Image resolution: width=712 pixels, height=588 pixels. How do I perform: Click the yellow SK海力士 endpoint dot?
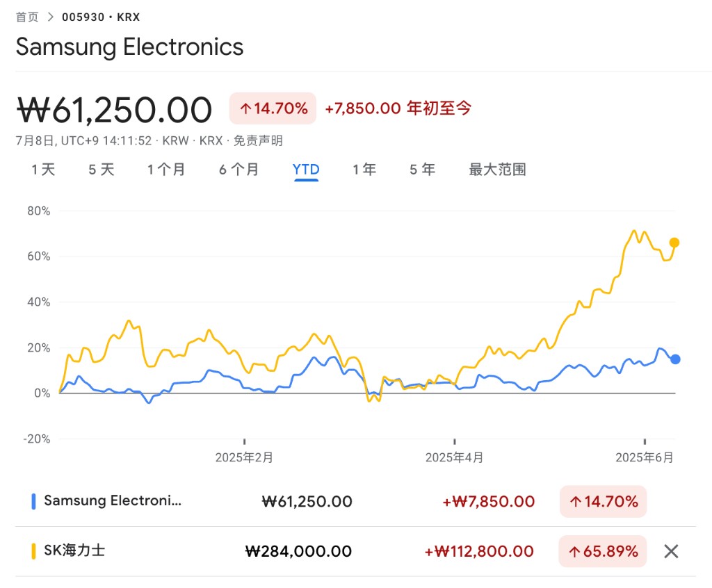(674, 243)
